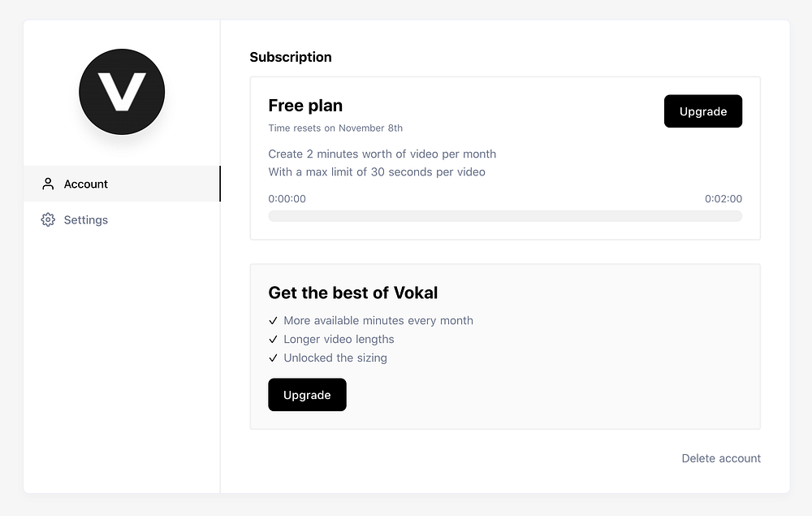Screen dimensions: 812x516
Task: Click the Free plan heading
Action: [305, 106]
